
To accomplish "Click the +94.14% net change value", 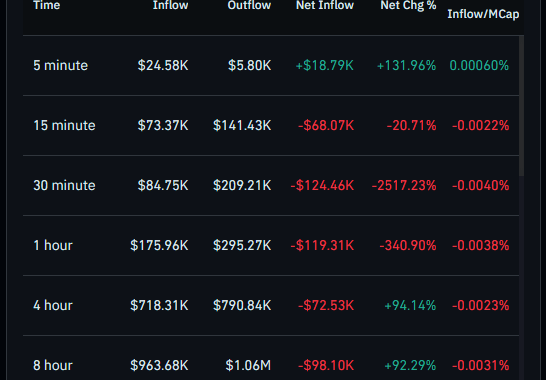I will [410, 305].
